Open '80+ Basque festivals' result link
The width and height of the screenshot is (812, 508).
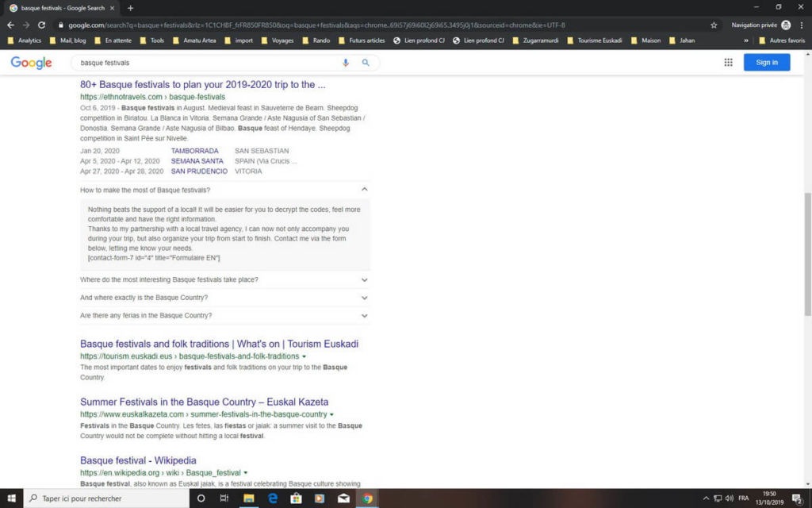[202, 84]
